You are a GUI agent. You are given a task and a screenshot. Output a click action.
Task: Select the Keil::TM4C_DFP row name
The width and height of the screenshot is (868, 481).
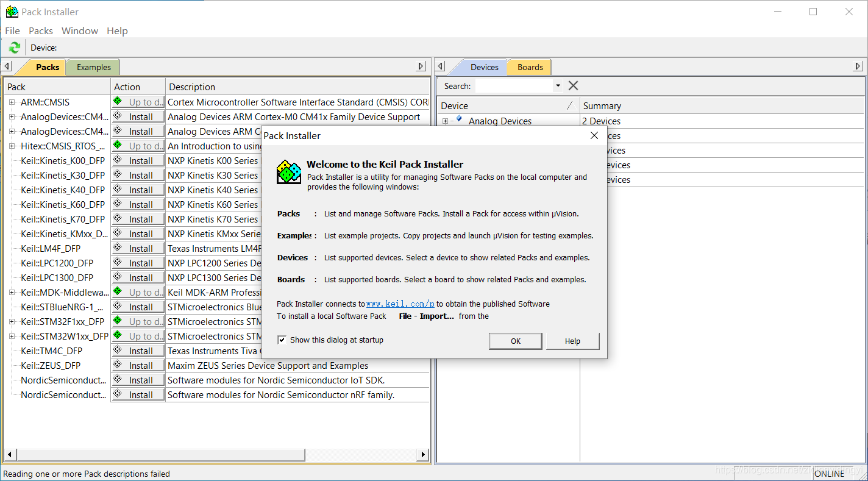[51, 351]
